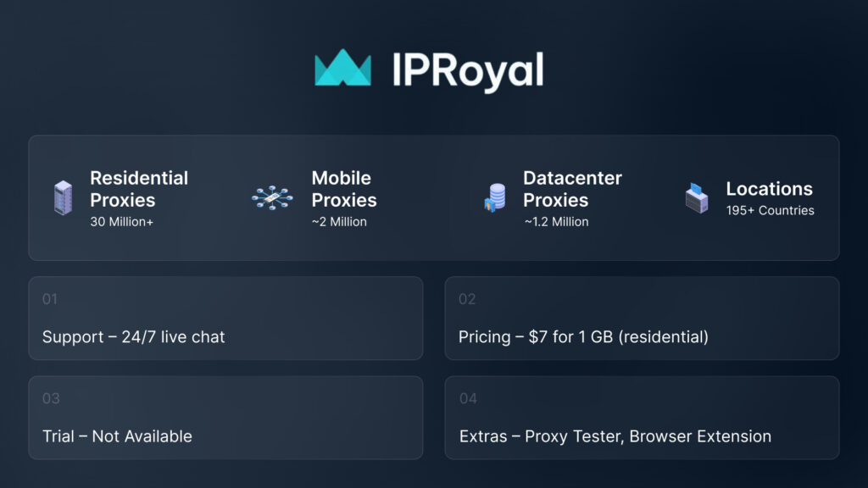Click the Residential Proxies server icon
This screenshot has width=868, height=488.
62,197
